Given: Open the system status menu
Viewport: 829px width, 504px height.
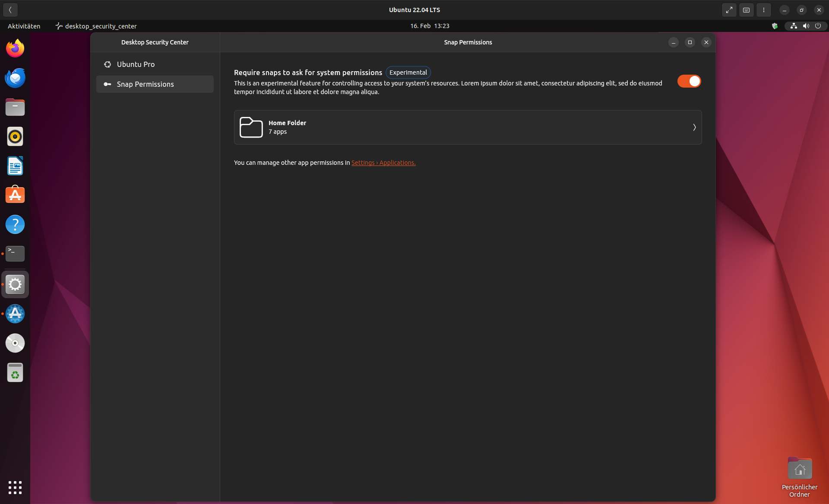Looking at the screenshot, I should click(805, 26).
